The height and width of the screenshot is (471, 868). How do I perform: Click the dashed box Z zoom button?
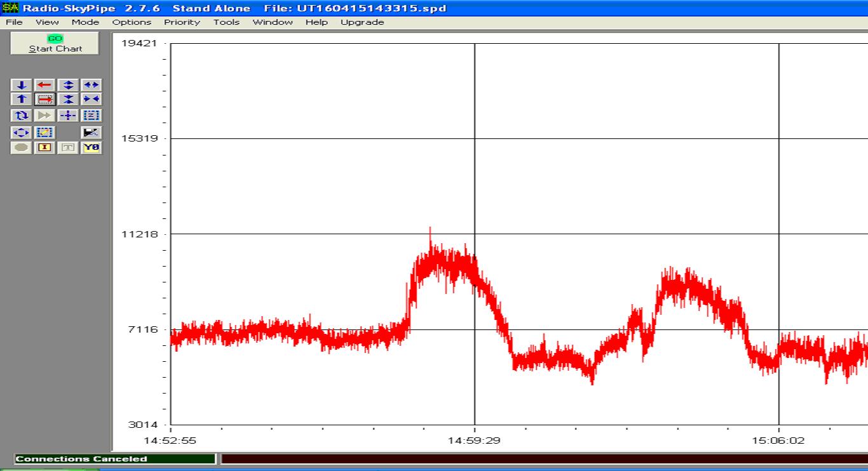92,116
